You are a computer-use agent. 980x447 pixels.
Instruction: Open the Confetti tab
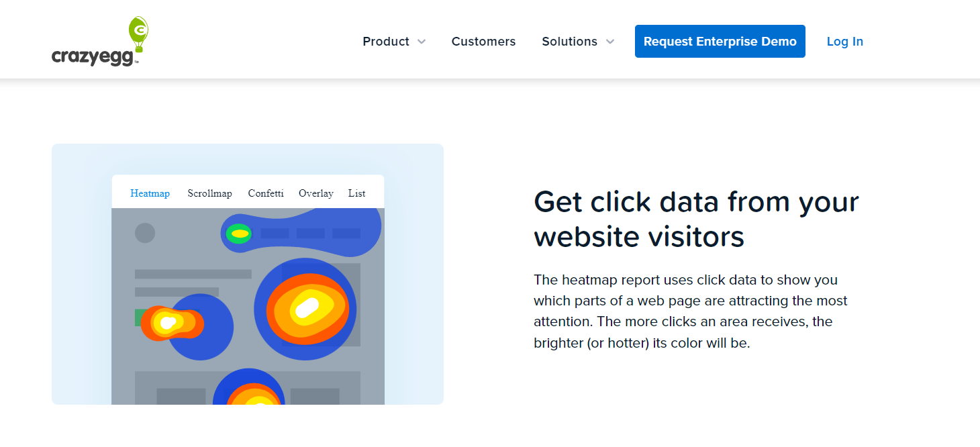266,193
